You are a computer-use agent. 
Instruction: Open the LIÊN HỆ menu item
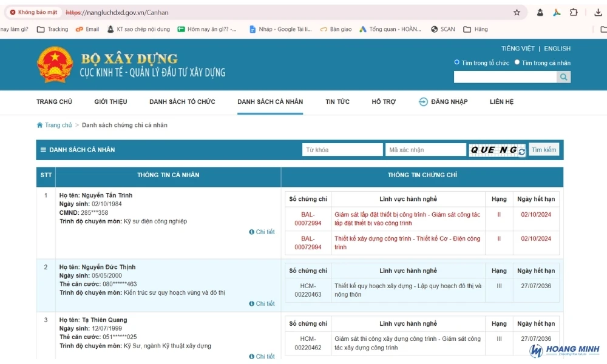pyautogui.click(x=502, y=102)
